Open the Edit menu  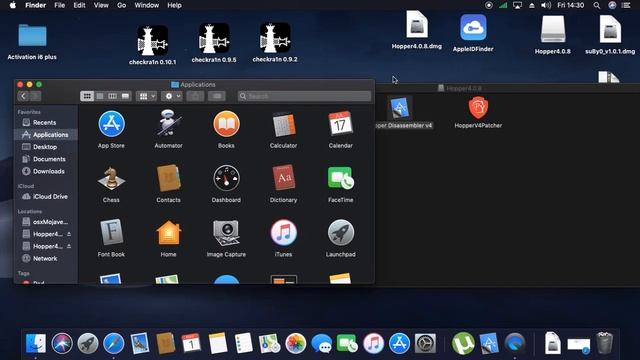[79, 5]
